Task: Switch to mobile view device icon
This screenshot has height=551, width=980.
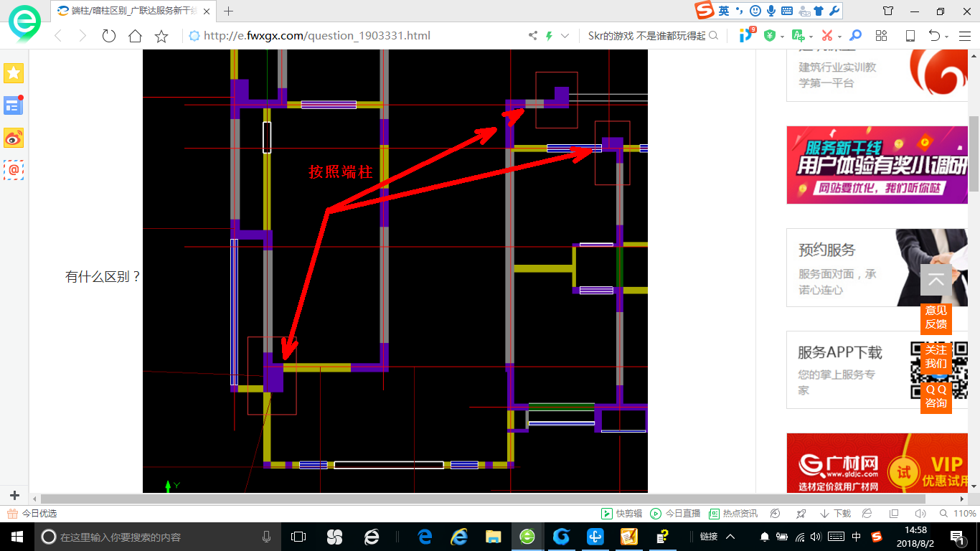Action: click(x=910, y=36)
